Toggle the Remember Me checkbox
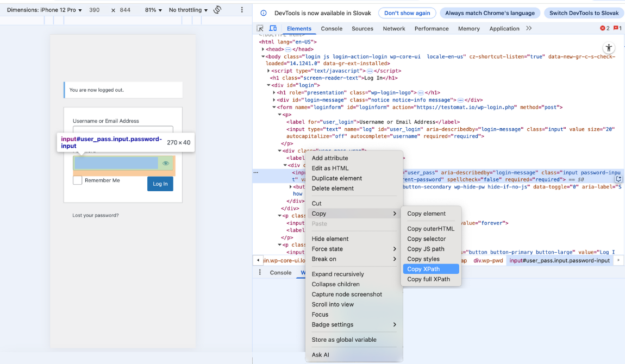The image size is (625, 364). [77, 180]
